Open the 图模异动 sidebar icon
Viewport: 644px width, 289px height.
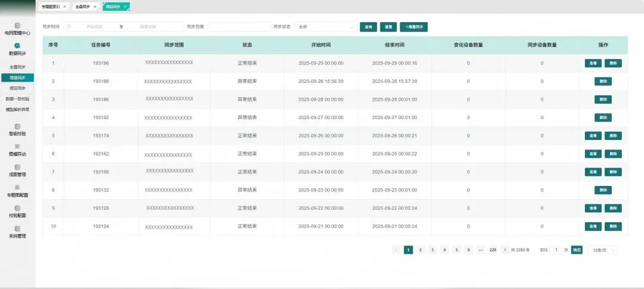coord(17,147)
